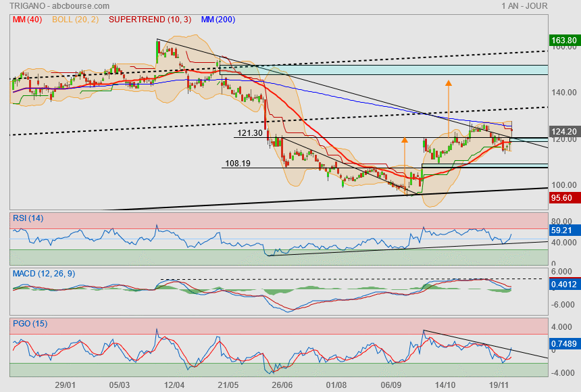This screenshot has height=392, width=581.
Task: Click the RSI value 59.21 tag
Action: click(x=564, y=230)
